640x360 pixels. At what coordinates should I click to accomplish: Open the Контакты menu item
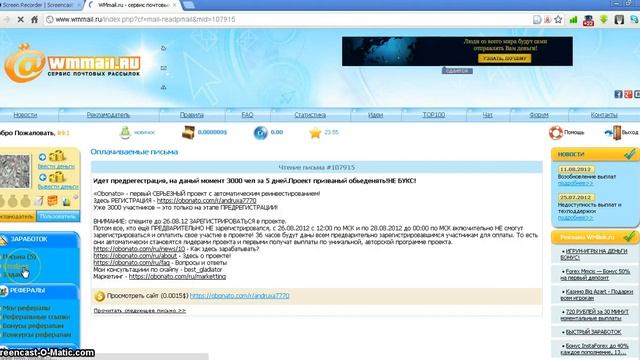(604, 115)
